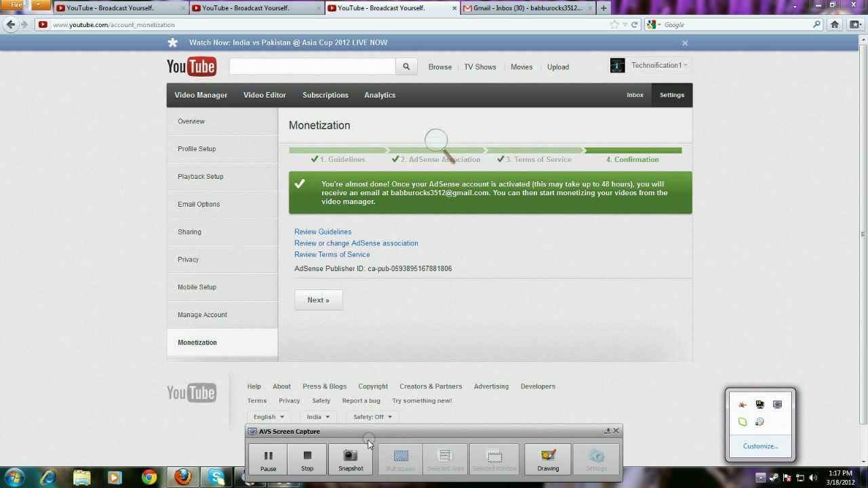Open Video Editor in the navigation bar
Image resolution: width=868 pixels, height=488 pixels.
tap(264, 95)
